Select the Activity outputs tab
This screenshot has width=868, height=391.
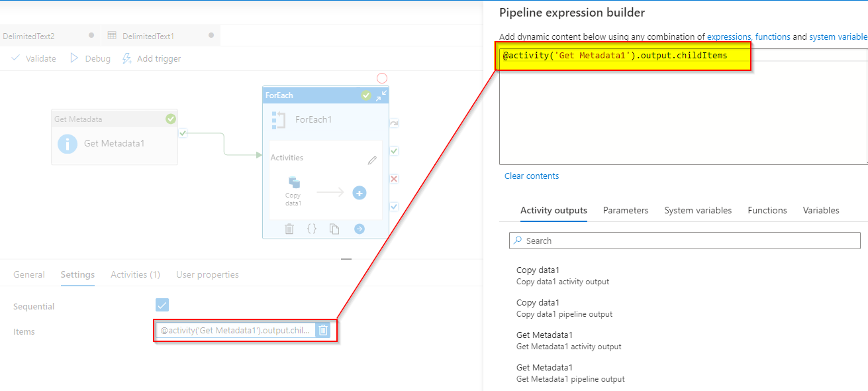point(554,210)
